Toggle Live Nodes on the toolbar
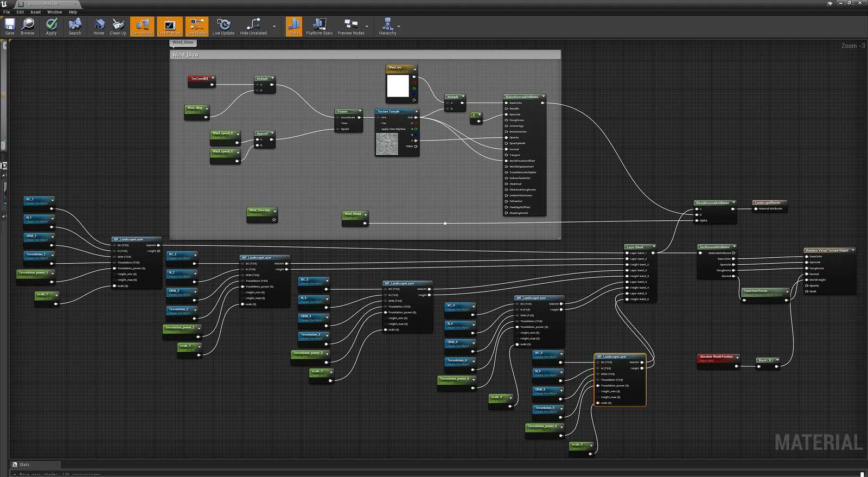Screen dimensions: 868x477 197,26
